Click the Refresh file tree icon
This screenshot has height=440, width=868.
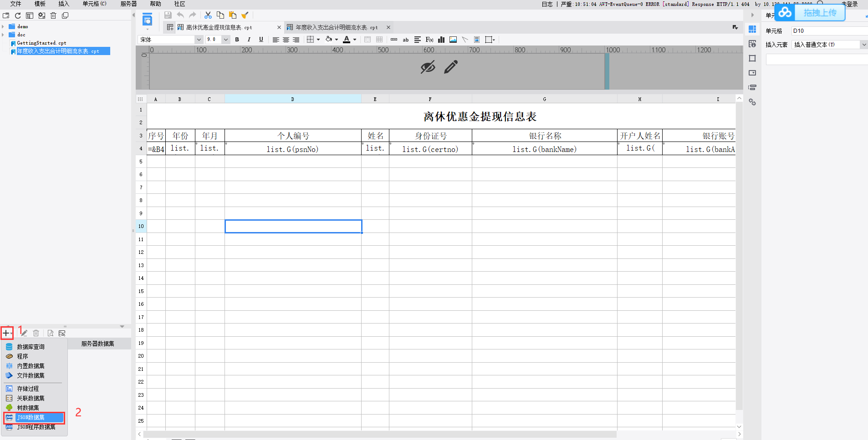(18, 15)
